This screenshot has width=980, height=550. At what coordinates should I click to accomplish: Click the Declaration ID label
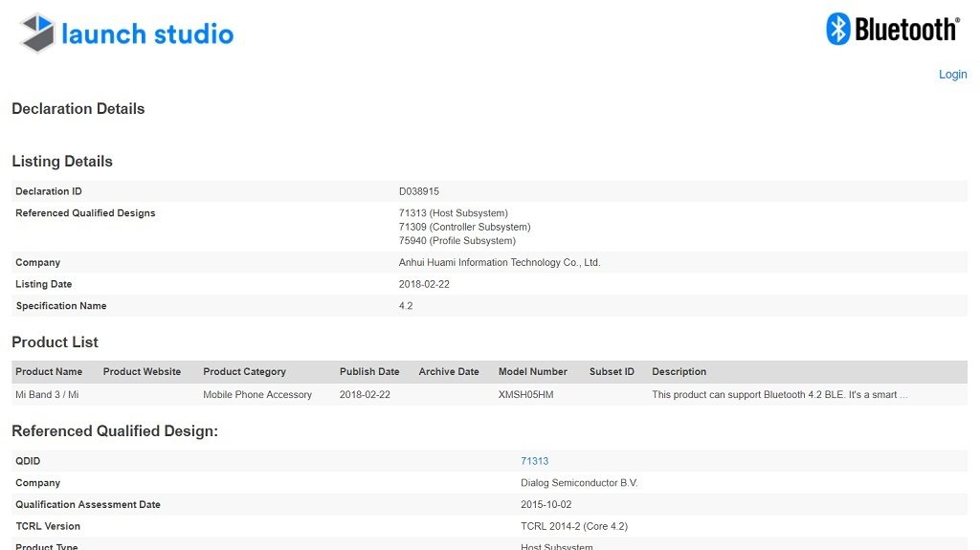click(x=49, y=191)
